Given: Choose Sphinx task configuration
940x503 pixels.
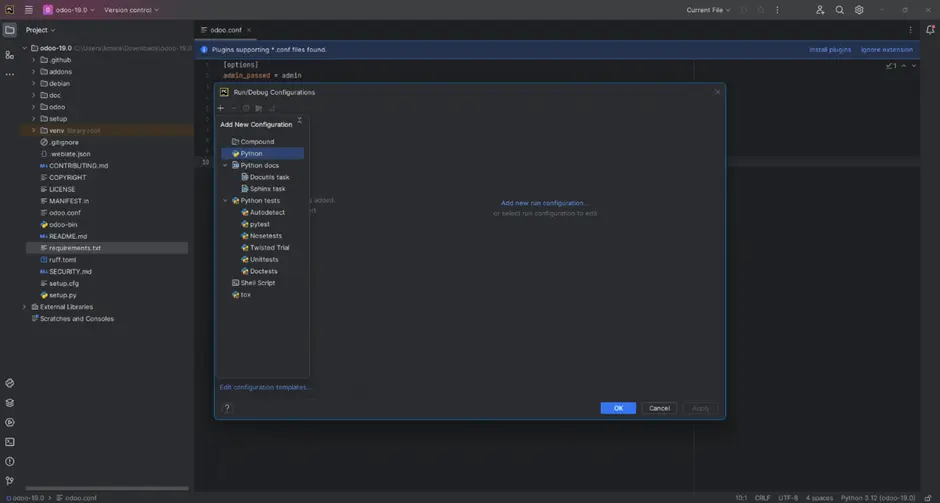Looking at the screenshot, I should [263, 188].
